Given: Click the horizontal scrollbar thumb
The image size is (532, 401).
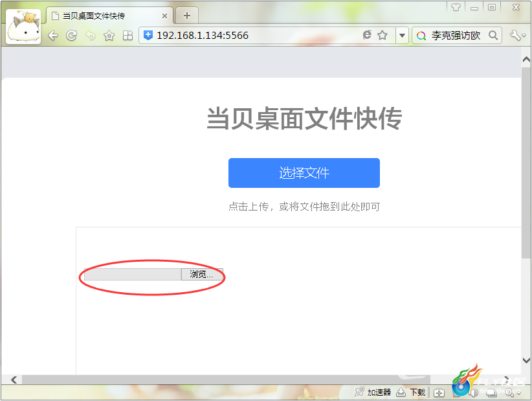Looking at the screenshot, I should [x=226, y=380].
